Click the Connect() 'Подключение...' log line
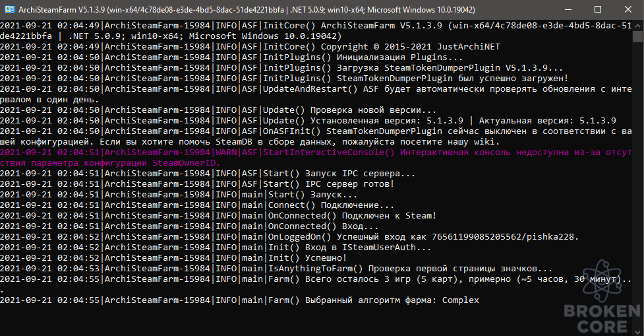Viewport: 644px width, 336px height. [x=197, y=205]
